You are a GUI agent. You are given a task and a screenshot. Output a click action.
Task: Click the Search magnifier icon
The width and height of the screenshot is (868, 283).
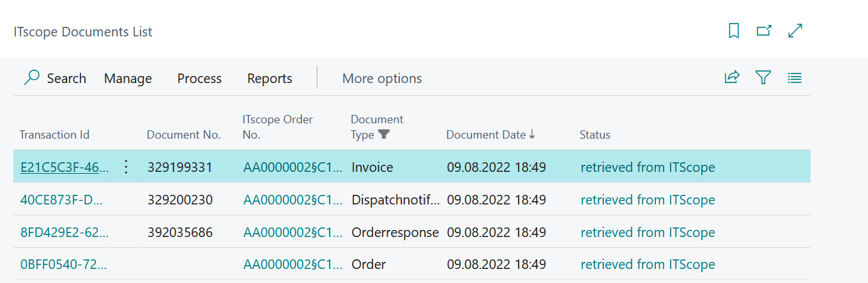click(31, 78)
